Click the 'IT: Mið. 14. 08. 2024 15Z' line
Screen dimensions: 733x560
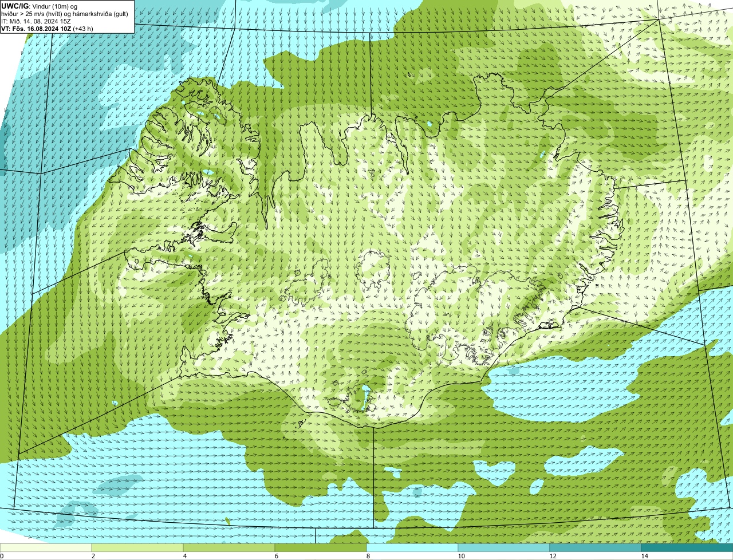(36, 21)
